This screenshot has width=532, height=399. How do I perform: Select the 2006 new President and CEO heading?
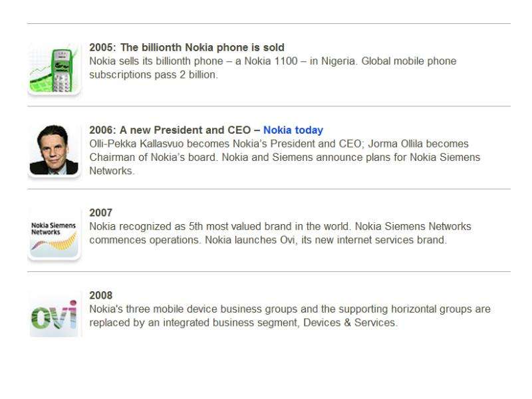174,130
